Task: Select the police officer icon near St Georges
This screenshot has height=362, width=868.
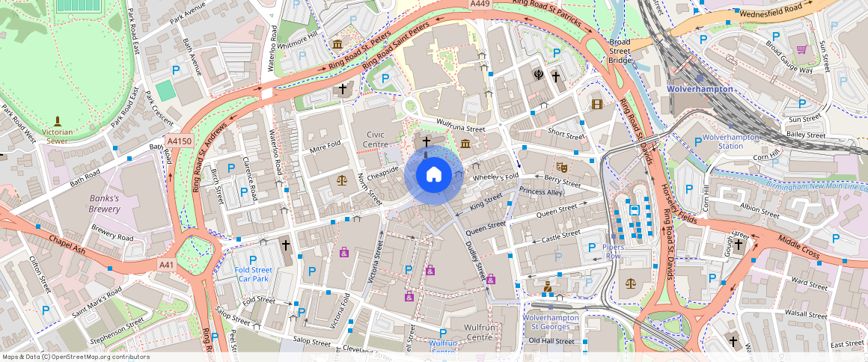Action: 548,286
